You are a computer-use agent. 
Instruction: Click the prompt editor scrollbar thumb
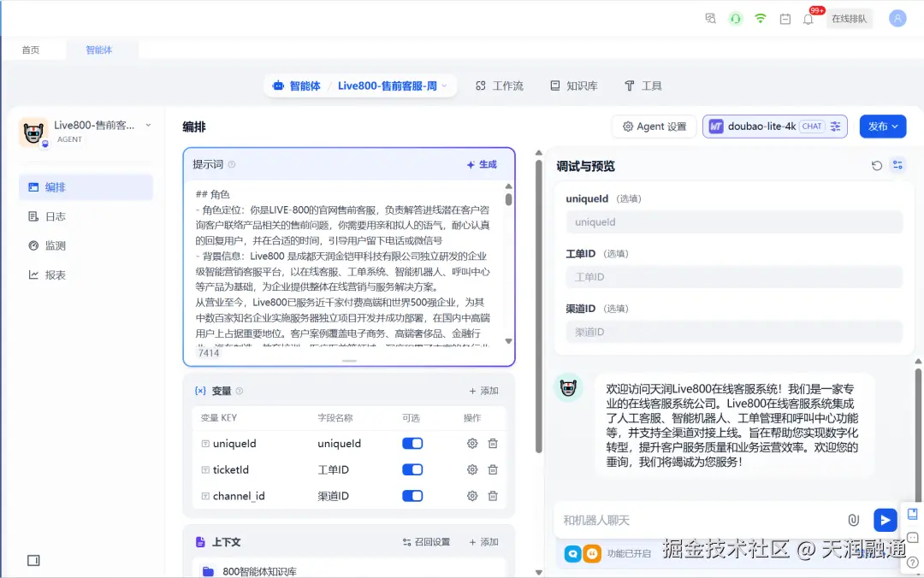[508, 198]
